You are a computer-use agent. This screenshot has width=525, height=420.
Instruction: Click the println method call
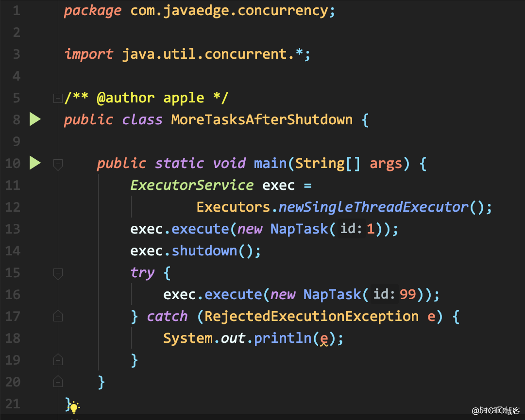point(283,338)
